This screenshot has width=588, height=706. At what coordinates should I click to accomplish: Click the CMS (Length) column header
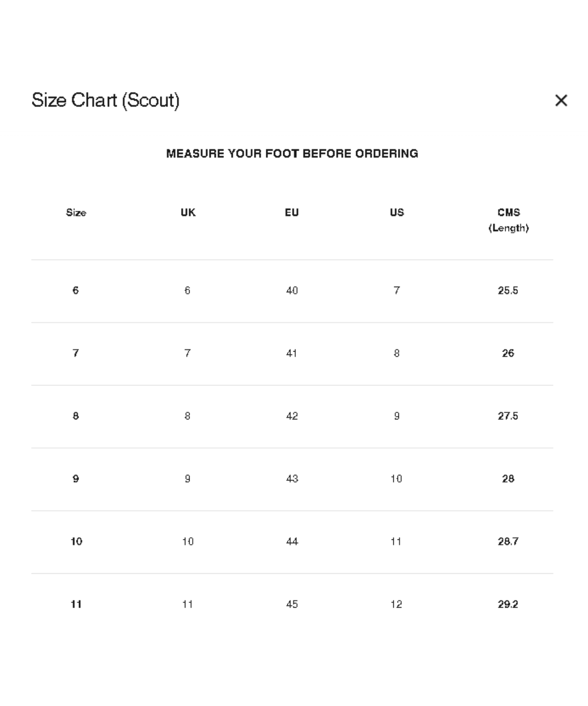(x=508, y=220)
